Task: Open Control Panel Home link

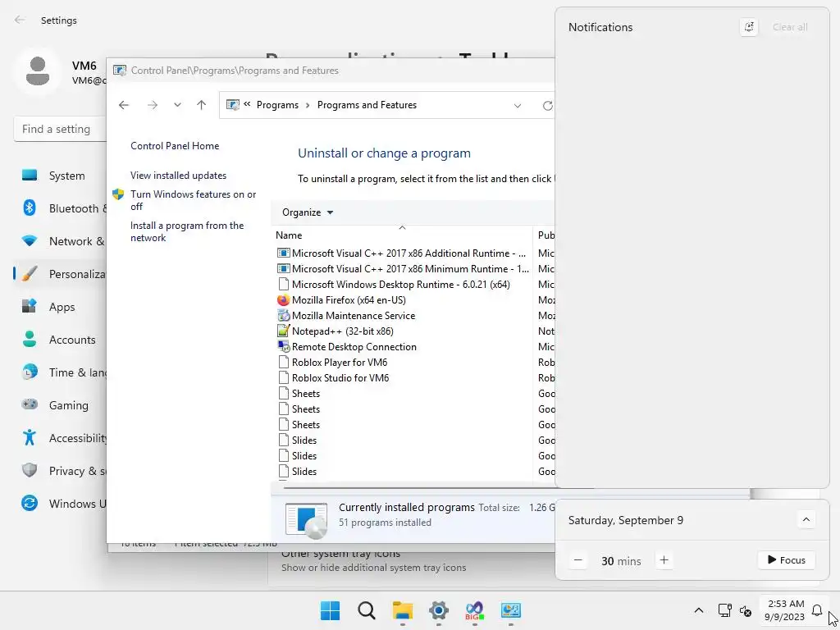Action: 175,146
